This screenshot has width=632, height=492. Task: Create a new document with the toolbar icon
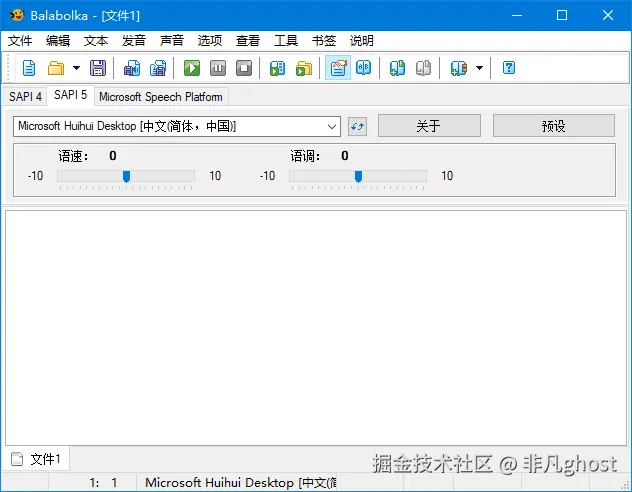point(29,68)
